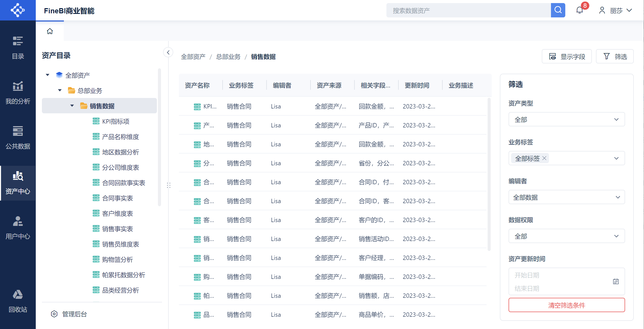
Task: Open the home tab icon
Action: point(50,31)
